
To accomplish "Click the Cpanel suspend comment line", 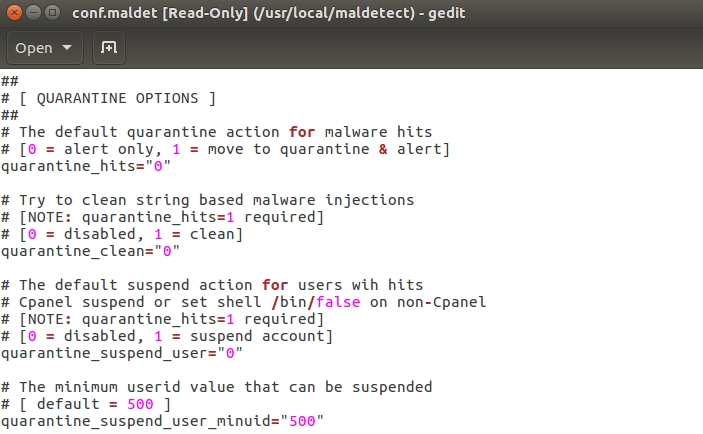I will 243,302.
